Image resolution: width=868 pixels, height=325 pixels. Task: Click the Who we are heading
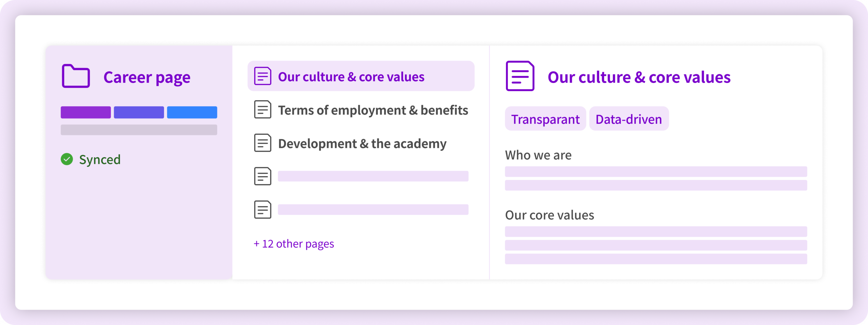(538, 155)
